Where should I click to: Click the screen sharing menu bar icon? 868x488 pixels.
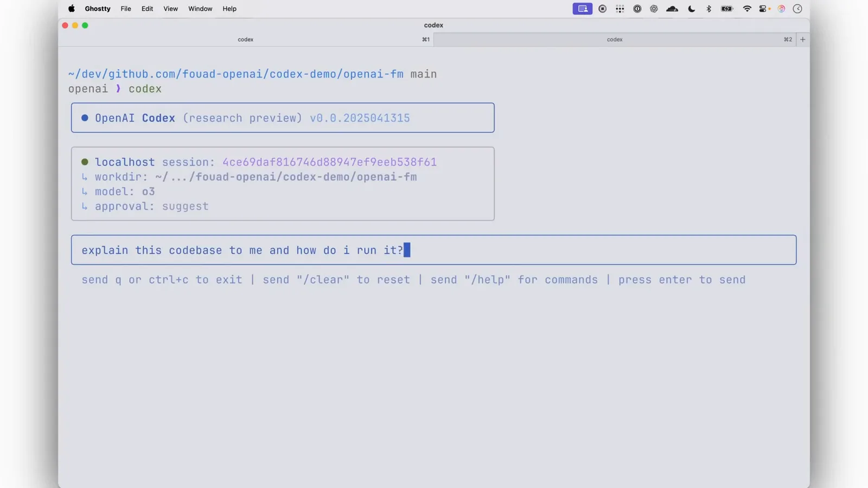click(583, 9)
